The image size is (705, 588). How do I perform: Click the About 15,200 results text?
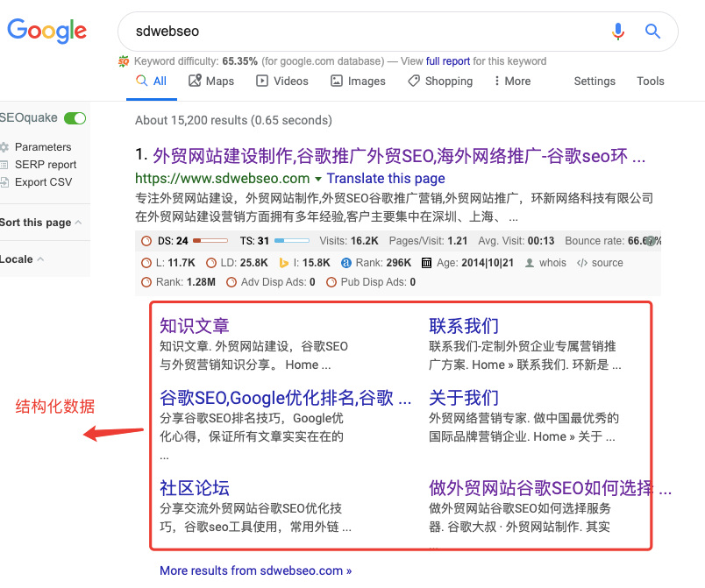coord(233,120)
